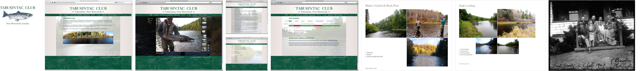Click the 'John Buck + 3 guests' reservation entry

tap(298, 33)
